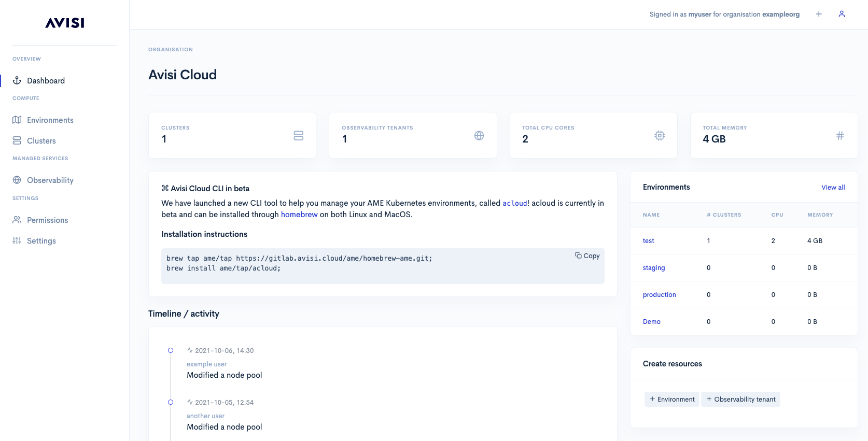Click the Avisi logo
868x441 pixels.
coord(65,23)
